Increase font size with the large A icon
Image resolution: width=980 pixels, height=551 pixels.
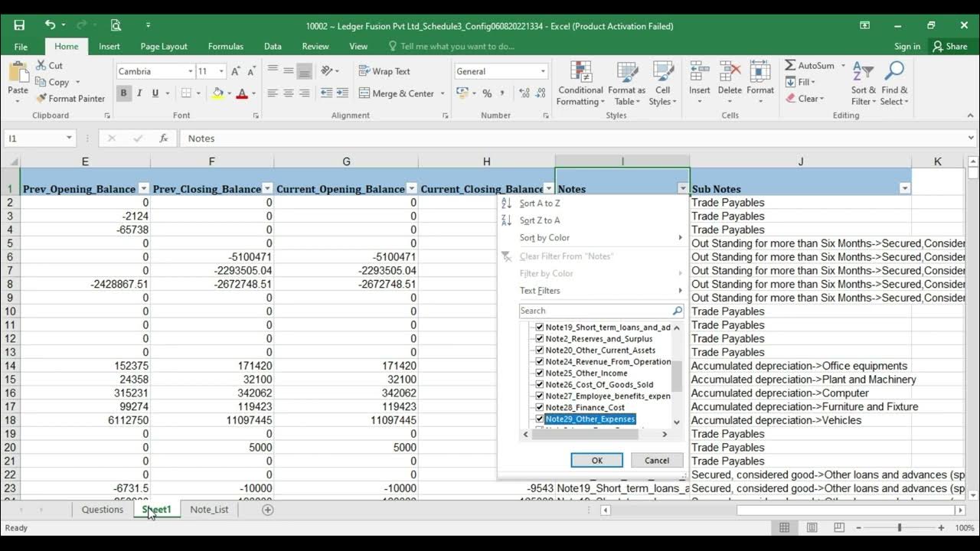tap(236, 71)
